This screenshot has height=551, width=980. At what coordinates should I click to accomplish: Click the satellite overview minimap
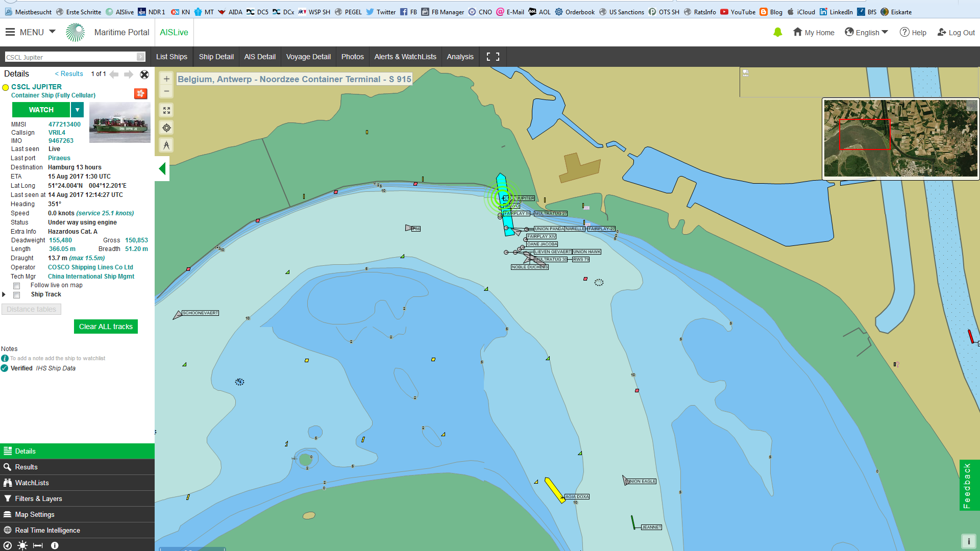pyautogui.click(x=900, y=138)
